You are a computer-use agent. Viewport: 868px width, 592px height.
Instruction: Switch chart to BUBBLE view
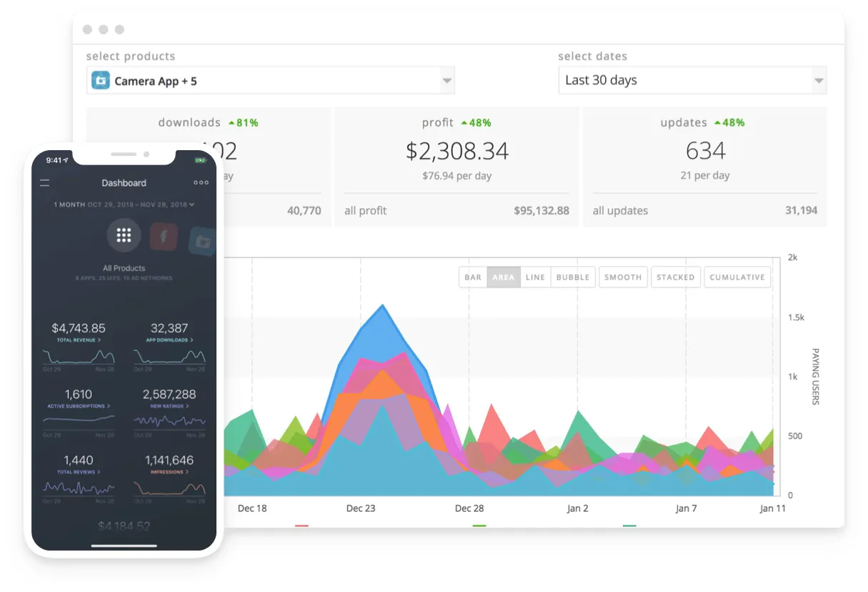573,277
